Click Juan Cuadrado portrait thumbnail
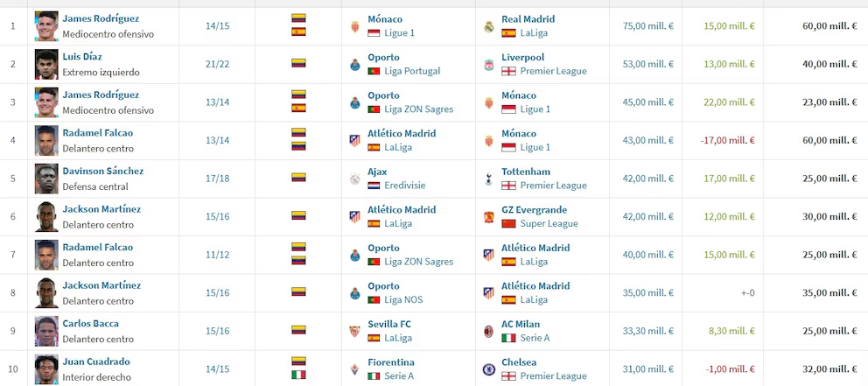The height and width of the screenshot is (386, 868). (46, 369)
